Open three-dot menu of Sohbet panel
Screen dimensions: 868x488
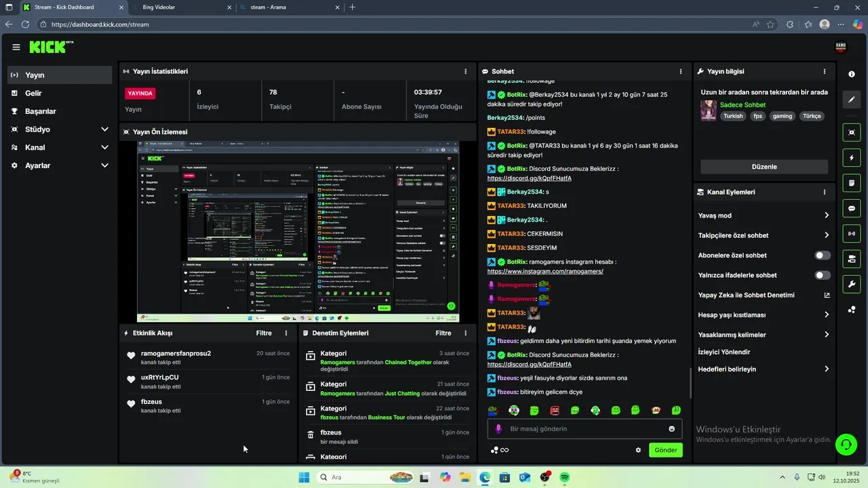(x=681, y=71)
